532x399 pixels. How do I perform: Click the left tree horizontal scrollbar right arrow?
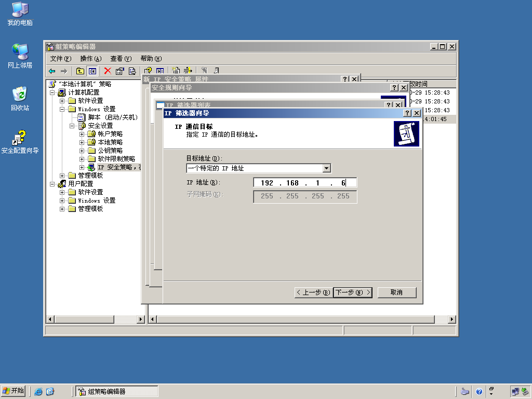[x=141, y=320]
